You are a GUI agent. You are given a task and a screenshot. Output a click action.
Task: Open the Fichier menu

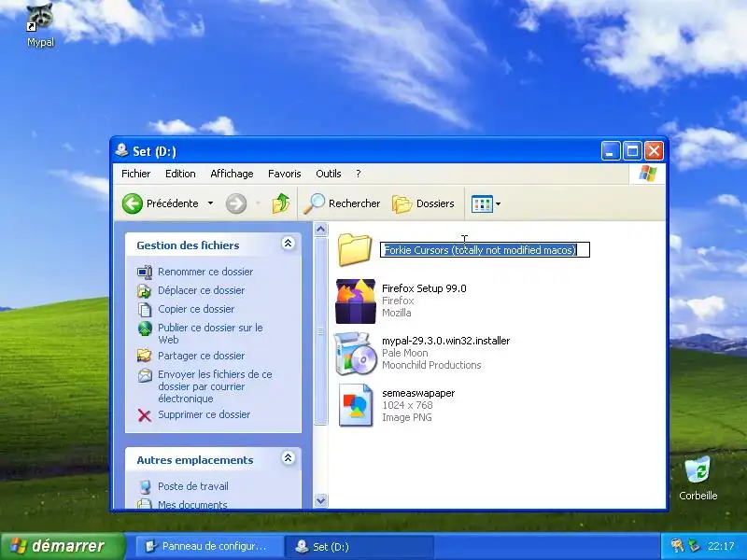coord(135,174)
